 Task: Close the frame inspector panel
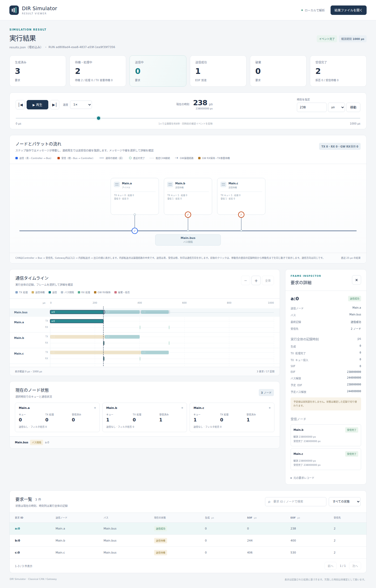point(356,280)
